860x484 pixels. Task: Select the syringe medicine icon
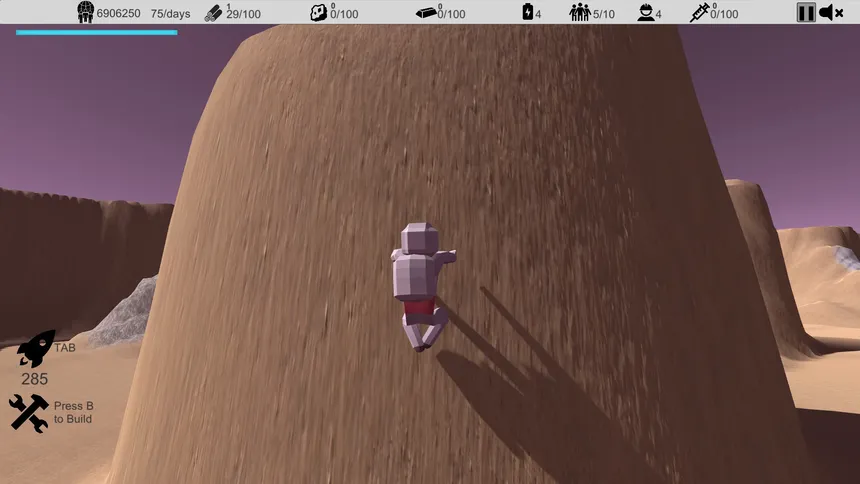(x=699, y=13)
